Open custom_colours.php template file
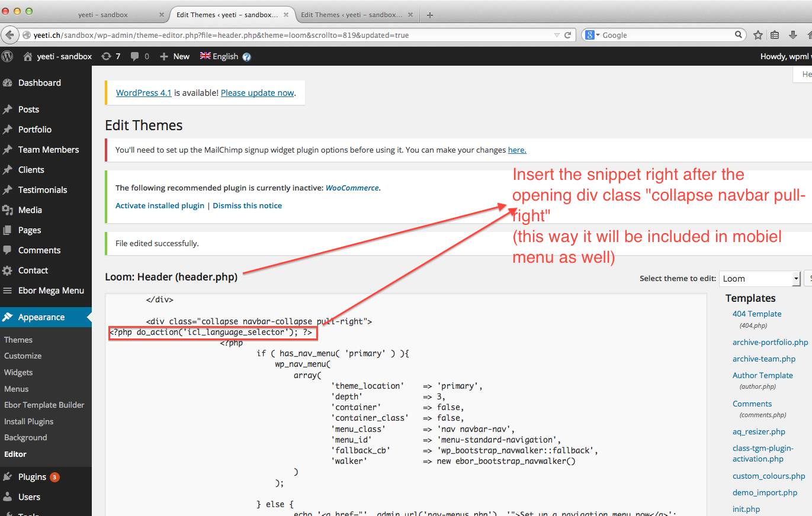This screenshot has height=516, width=812. click(769, 476)
